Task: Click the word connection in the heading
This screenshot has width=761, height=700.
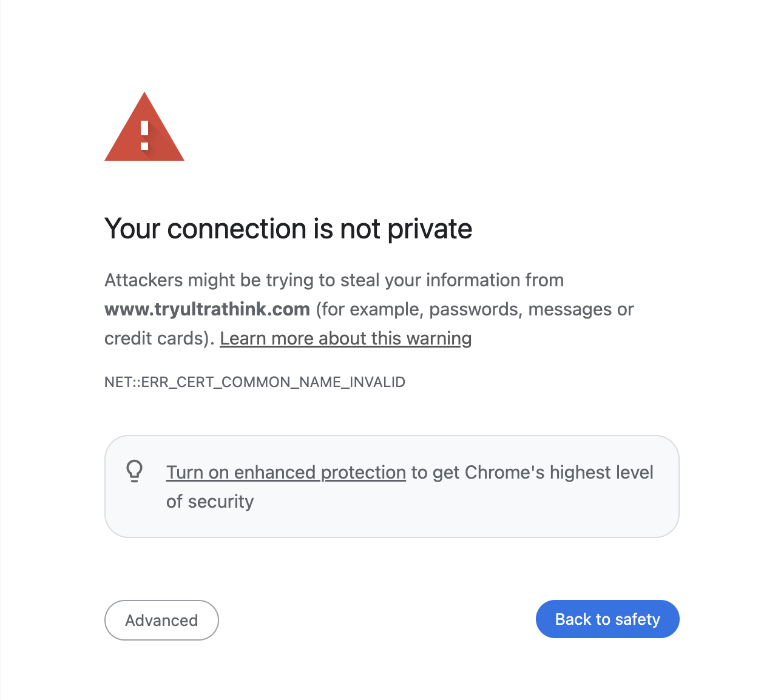Action: (237, 229)
